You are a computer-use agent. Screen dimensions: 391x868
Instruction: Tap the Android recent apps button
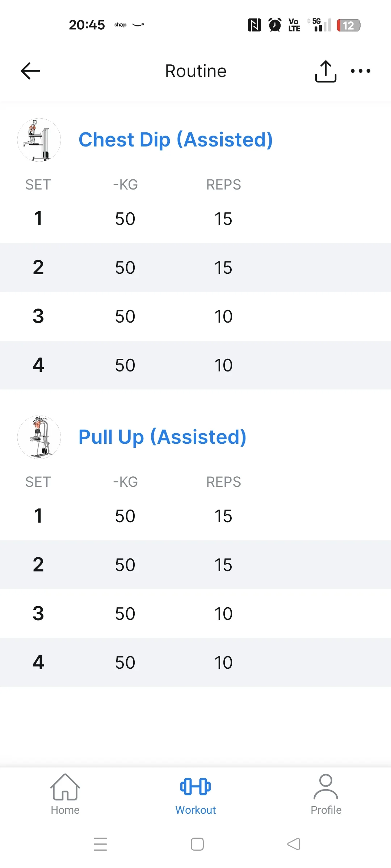pos(100,844)
